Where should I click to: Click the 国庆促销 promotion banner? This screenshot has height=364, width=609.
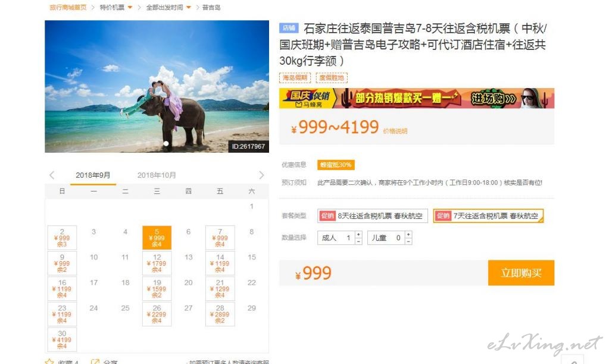[416, 98]
